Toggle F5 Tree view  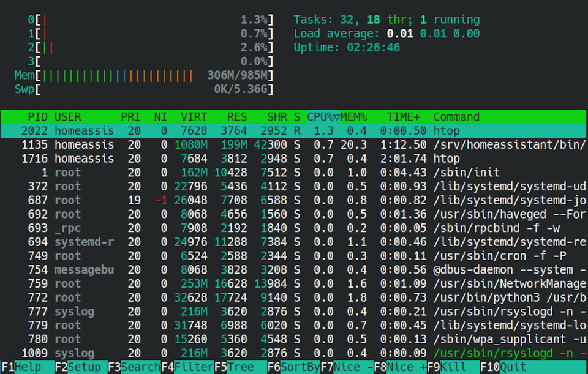tap(241, 367)
